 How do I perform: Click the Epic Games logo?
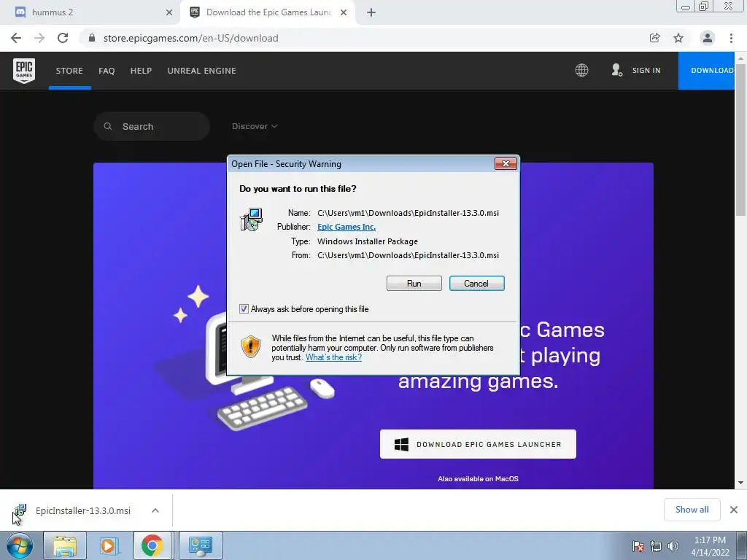coord(24,71)
